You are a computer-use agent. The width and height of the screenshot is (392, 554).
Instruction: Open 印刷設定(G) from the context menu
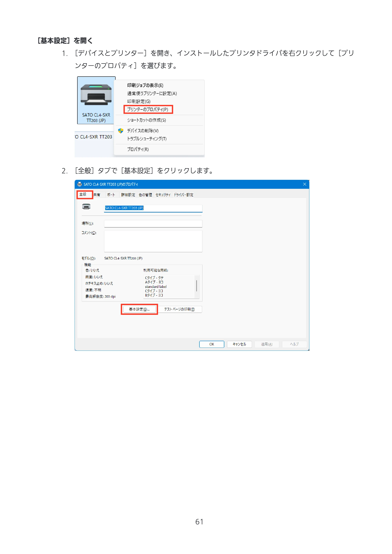(139, 101)
